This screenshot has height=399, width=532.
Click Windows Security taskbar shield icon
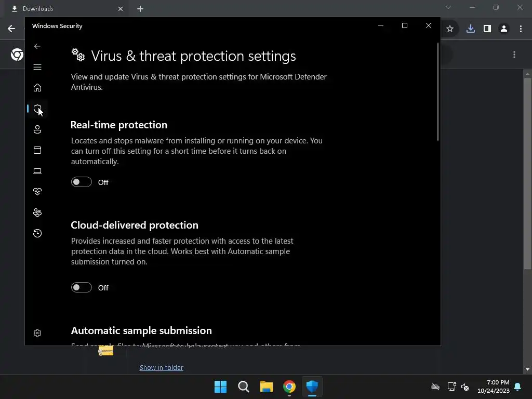tap(312, 387)
